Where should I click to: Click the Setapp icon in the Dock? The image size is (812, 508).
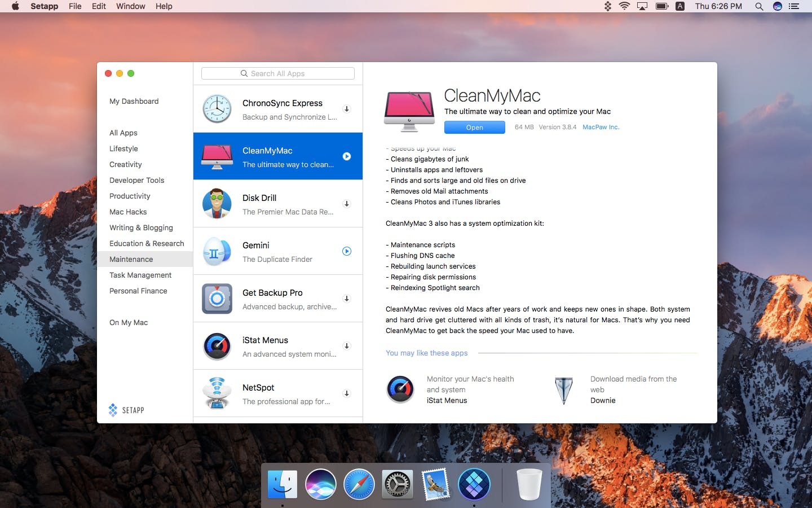point(474,484)
